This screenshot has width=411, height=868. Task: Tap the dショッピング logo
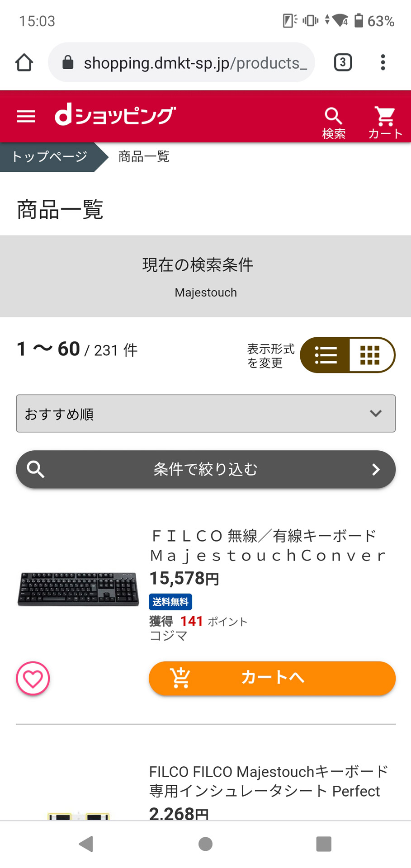pyautogui.click(x=115, y=116)
